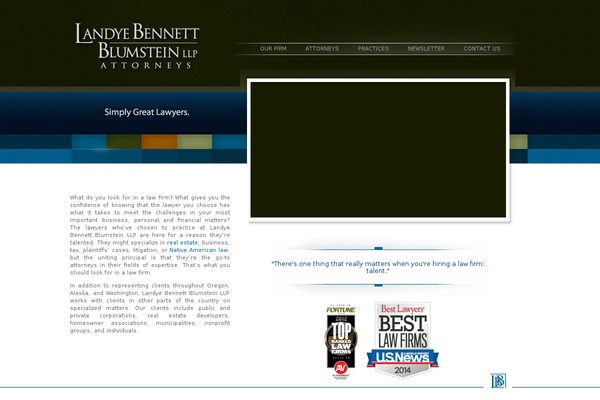Click the LBB monogram icon at the bottom right
The image size is (600, 400).
pos(498,380)
